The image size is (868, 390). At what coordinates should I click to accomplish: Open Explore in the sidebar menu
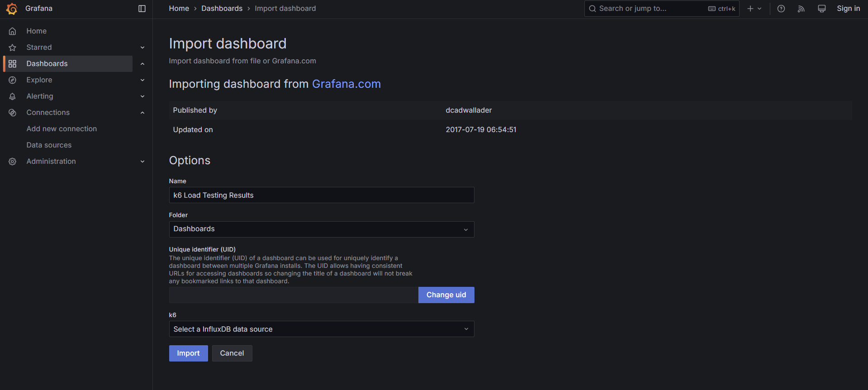(x=39, y=80)
